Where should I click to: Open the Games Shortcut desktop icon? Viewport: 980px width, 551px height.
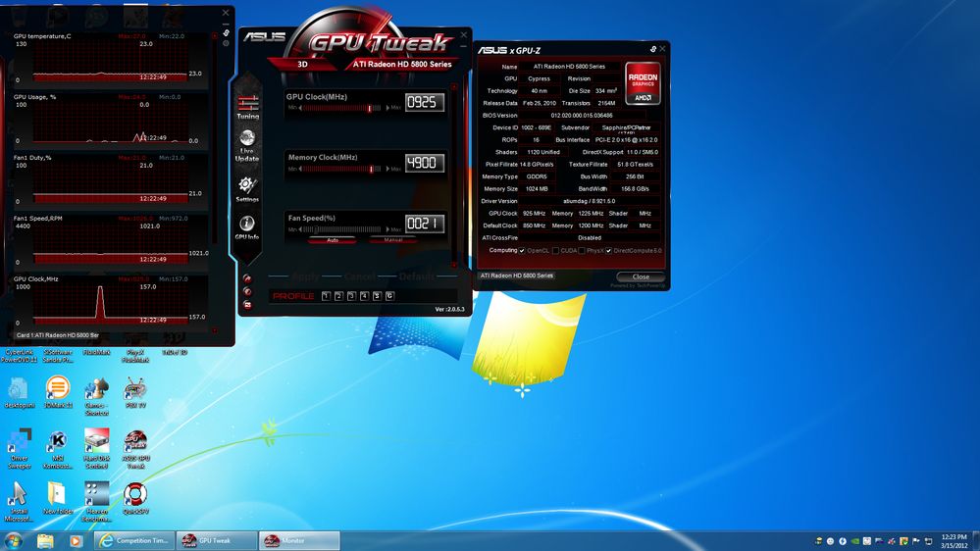(96, 396)
